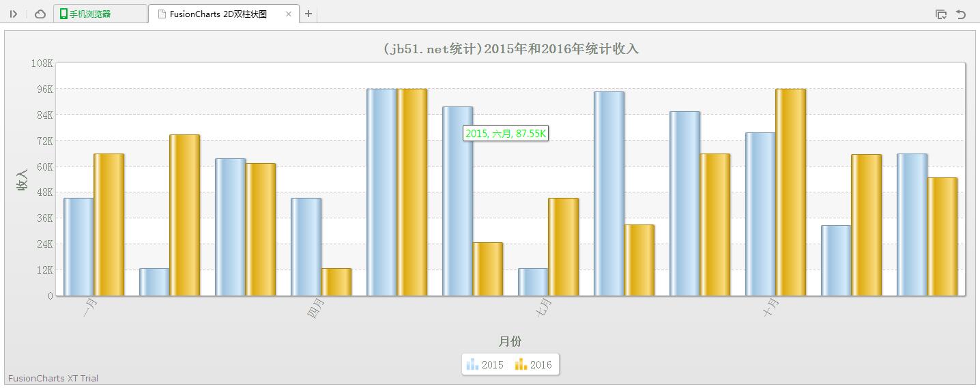This screenshot has width=980, height=391.
Task: Select the blue 2015 bar for 六月
Action: coord(457,205)
